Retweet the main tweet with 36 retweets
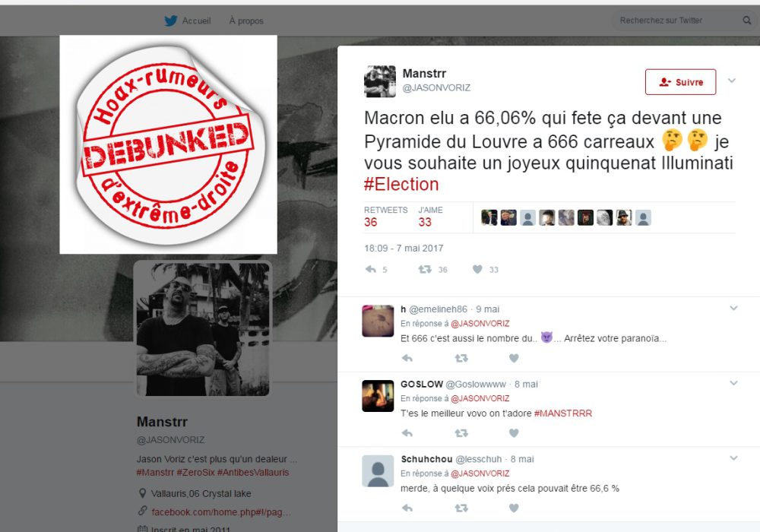760x532 pixels. pos(425,269)
